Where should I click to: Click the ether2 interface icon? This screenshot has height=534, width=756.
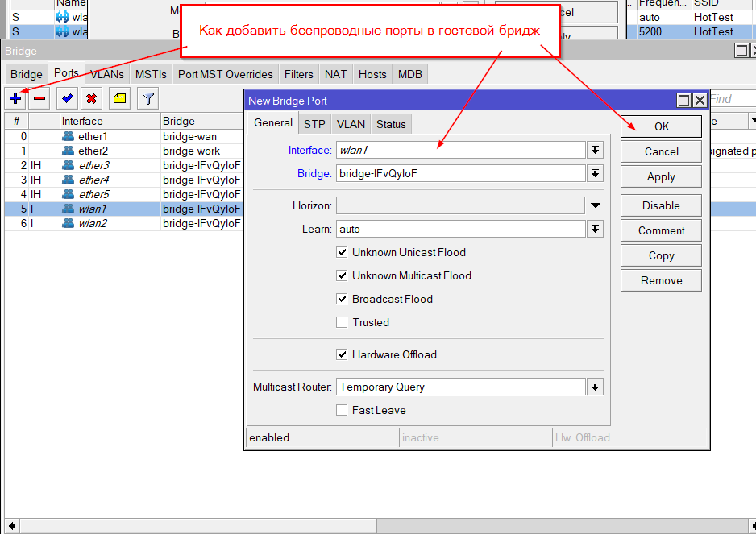69,151
